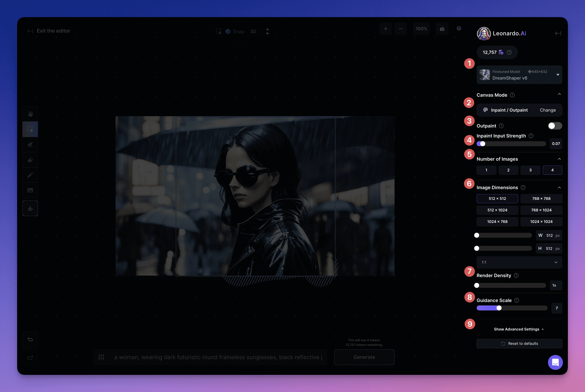Choose the 768 × 1024 dimension preset
The width and height of the screenshot is (585, 392).
pyautogui.click(x=541, y=210)
